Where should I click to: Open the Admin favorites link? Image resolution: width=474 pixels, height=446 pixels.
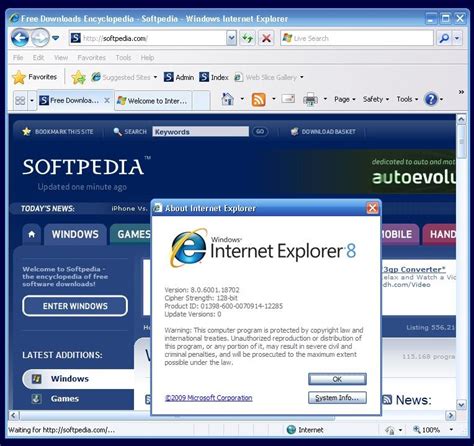(179, 77)
